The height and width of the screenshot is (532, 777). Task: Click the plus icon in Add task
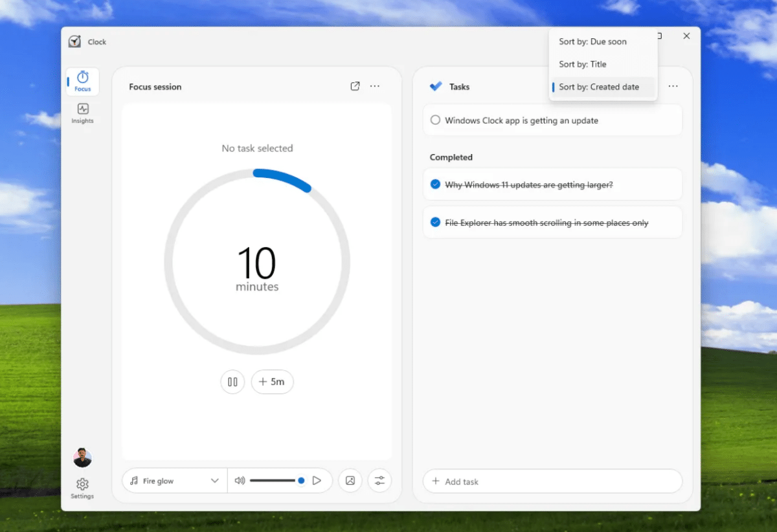point(436,481)
